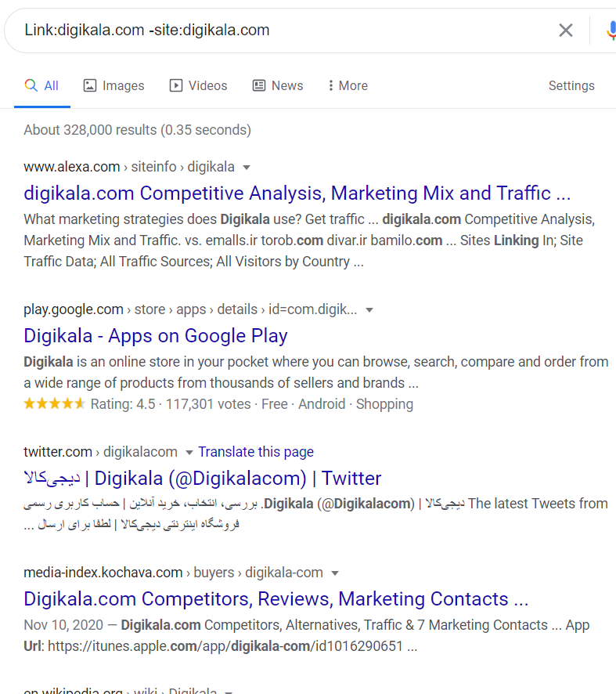Open the twitter.com result dropdown arrow
616x694 pixels.
[x=189, y=452]
